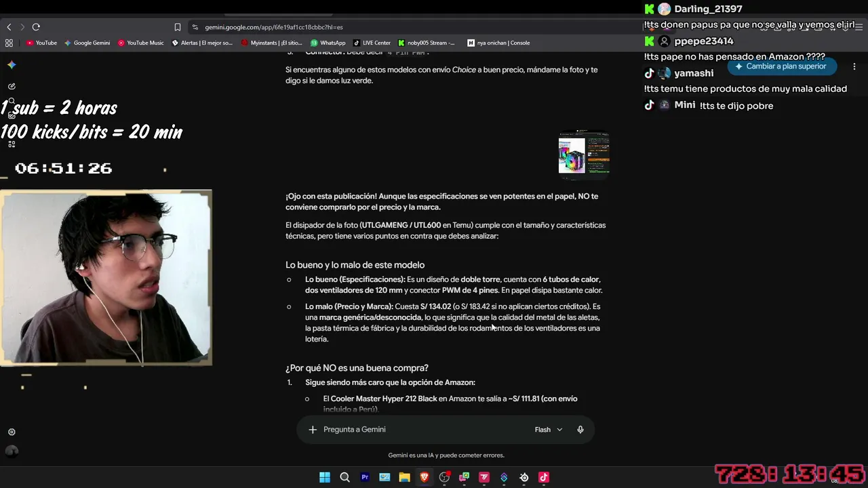Open the three-dot options menu

[854, 66]
